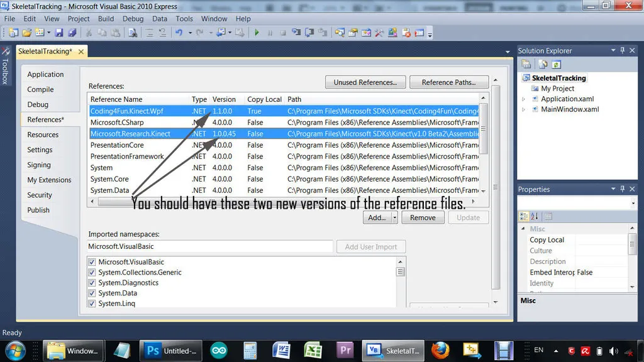Sort properties alphabetically in Properties panel

(x=535, y=216)
